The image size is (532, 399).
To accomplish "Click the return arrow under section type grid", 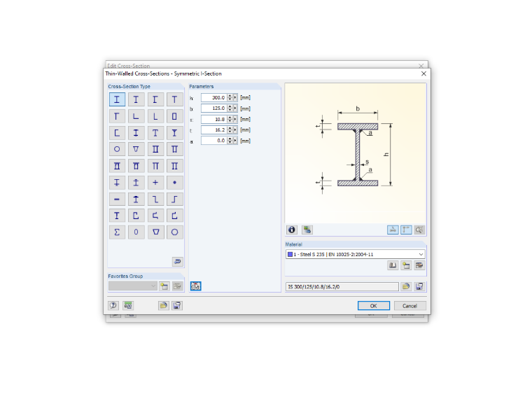I will pos(177,261).
